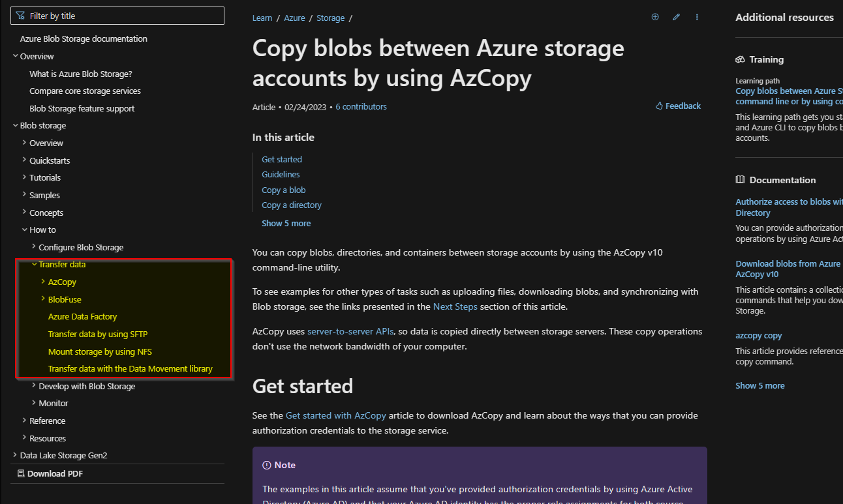The width and height of the screenshot is (843, 504).
Task: Collapse the Transfer data section
Action: pos(34,264)
